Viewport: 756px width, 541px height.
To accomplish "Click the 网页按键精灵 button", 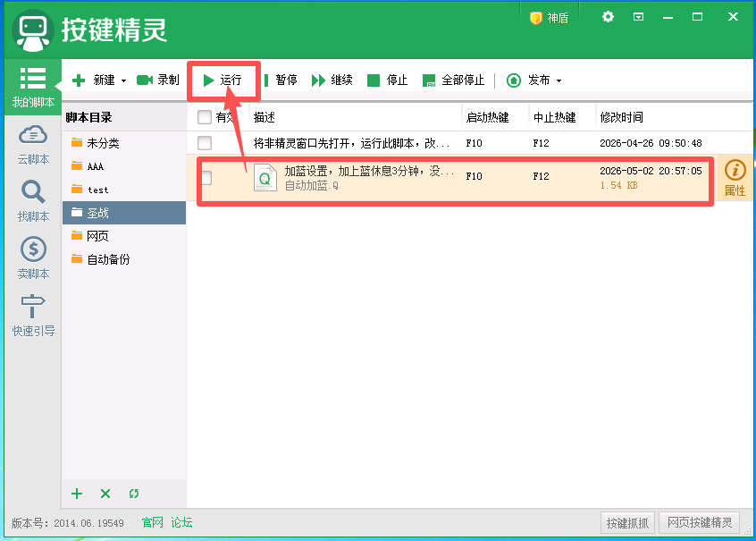I will 700,522.
